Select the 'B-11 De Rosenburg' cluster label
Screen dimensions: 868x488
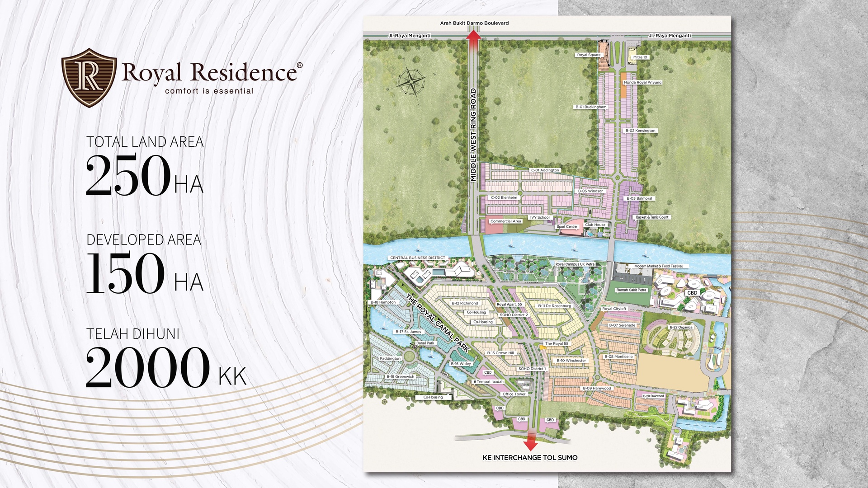pos(554,306)
